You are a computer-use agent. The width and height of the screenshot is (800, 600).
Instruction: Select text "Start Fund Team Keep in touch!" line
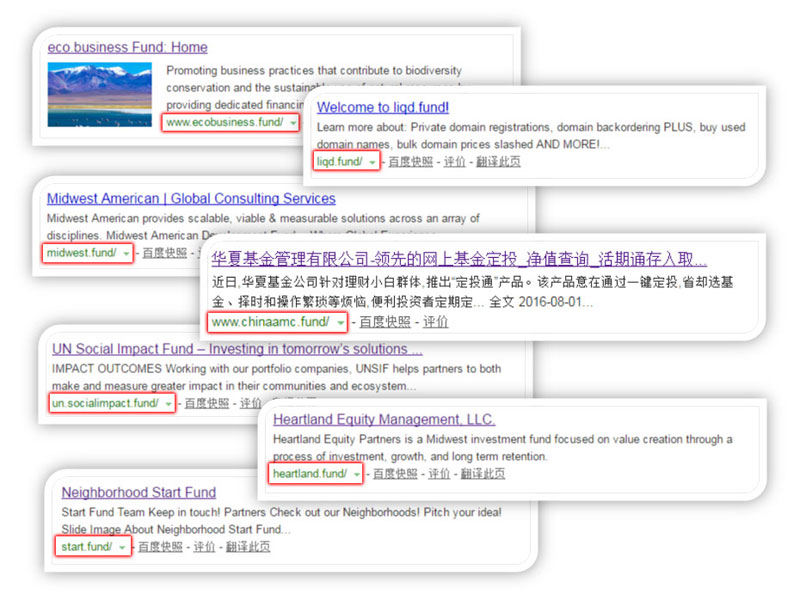pos(282,512)
